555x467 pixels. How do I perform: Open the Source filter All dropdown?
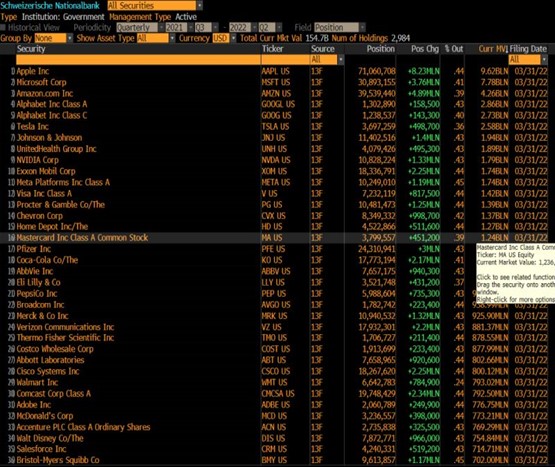327,59
